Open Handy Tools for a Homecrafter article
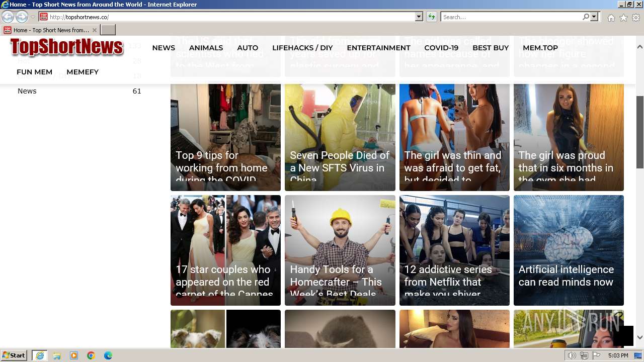 340,250
